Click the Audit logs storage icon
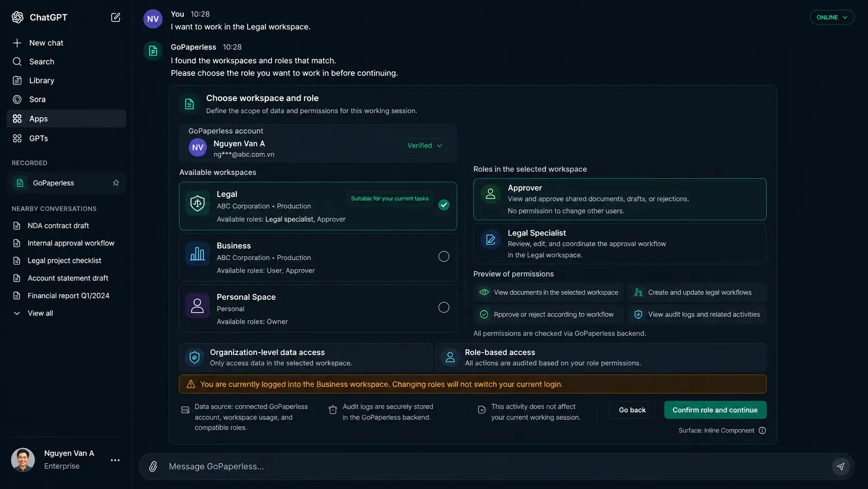868x489 pixels. pyautogui.click(x=333, y=410)
